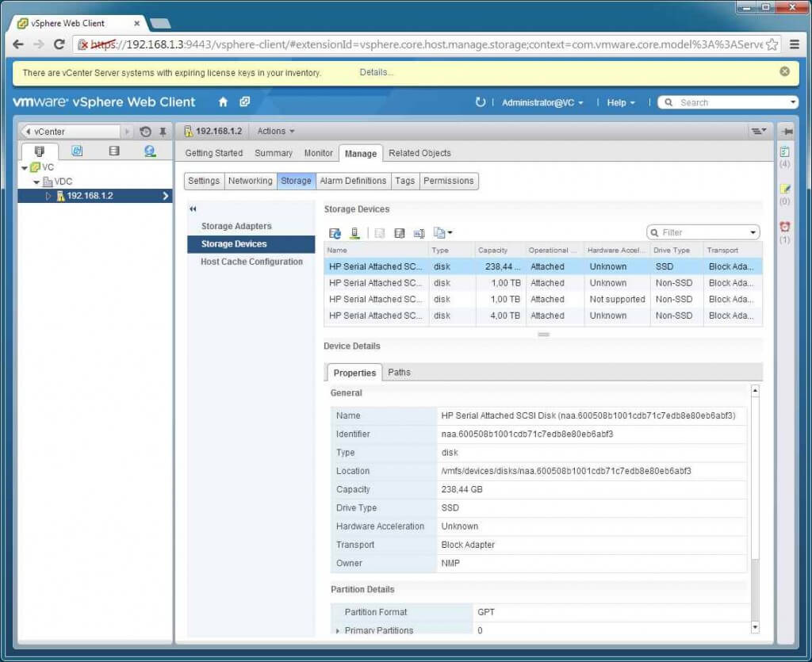Viewport: 812px width, 662px height.
Task: Pin the right sidebar panel
Action: (x=787, y=131)
